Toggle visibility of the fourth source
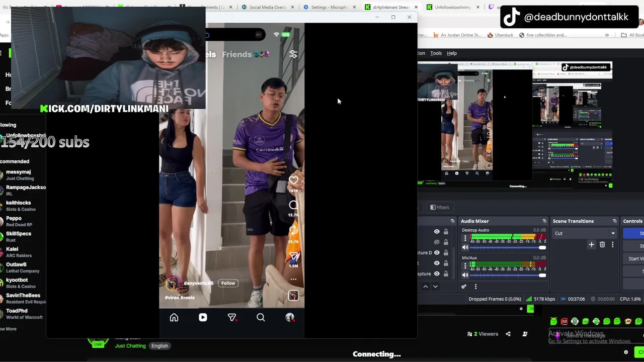Viewport: 644px width, 362px height. tap(437, 263)
